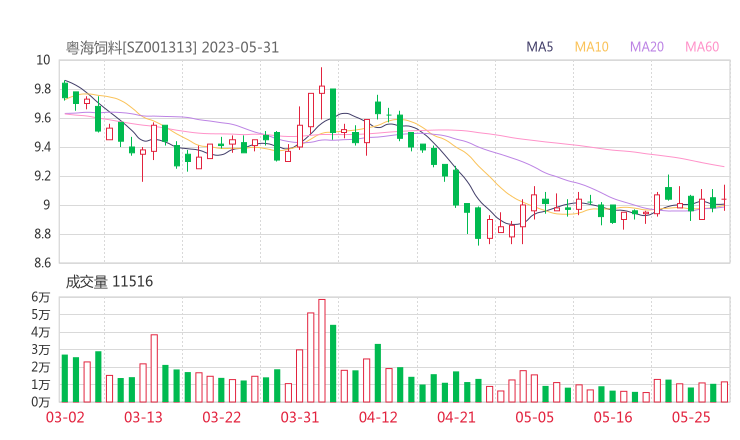Click the highest candlestick with wick near 10

coord(322,93)
